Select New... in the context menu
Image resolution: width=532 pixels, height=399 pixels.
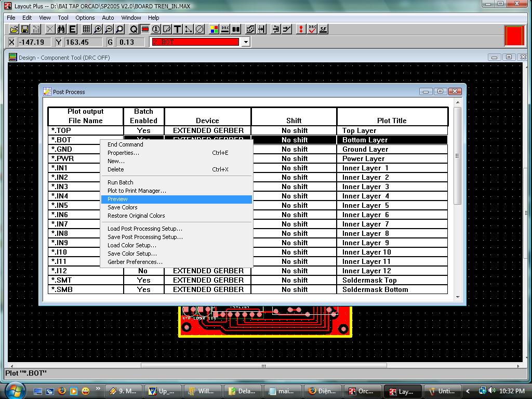click(177, 161)
